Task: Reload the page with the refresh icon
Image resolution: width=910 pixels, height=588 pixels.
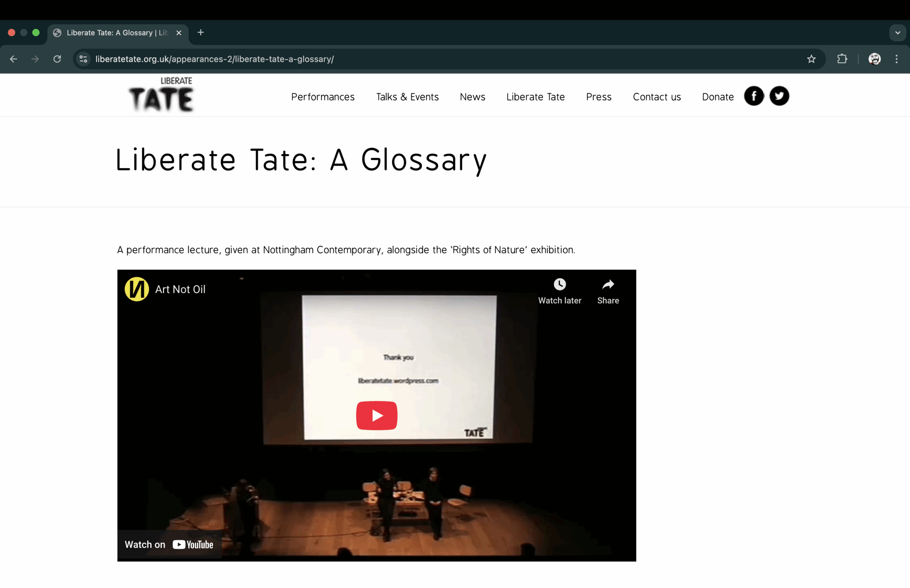Action: (57, 59)
